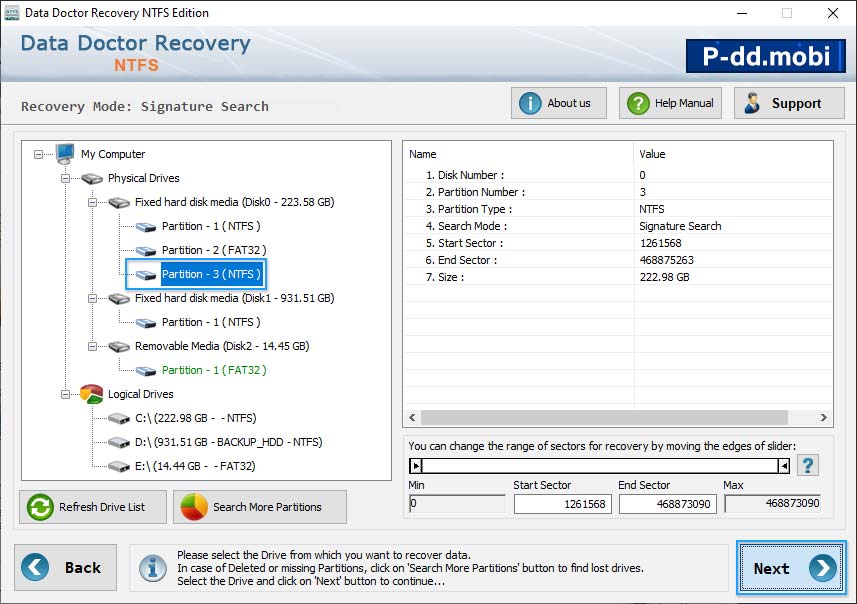Select E:\ (14.44 GB - FAT32) drive
This screenshot has width=857, height=604.
pos(195,467)
